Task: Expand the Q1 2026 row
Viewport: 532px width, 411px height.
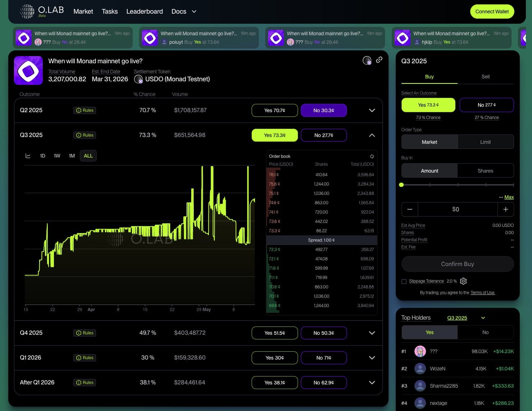Action: (x=372, y=358)
